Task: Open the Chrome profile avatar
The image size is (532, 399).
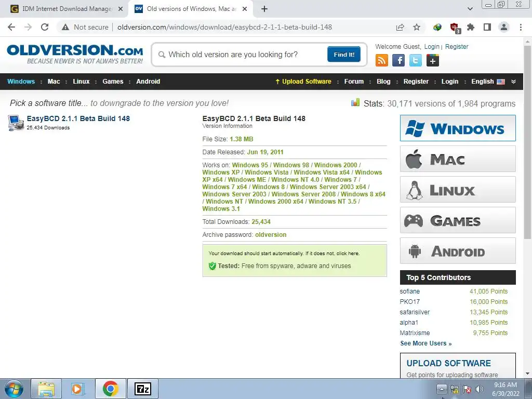Action: [504, 27]
